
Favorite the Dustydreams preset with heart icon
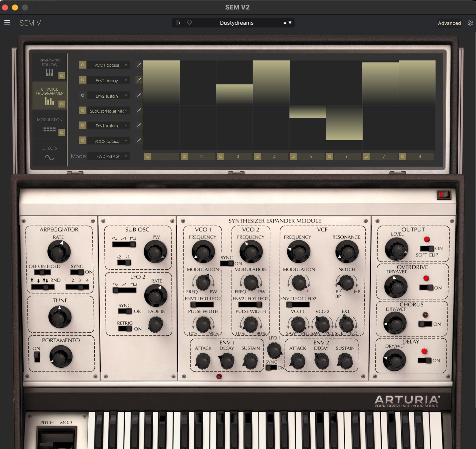pos(189,23)
